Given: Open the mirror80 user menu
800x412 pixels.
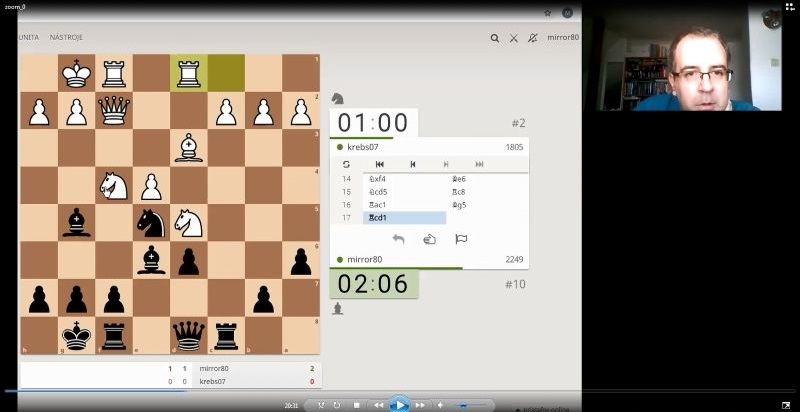Looking at the screenshot, I should coord(562,38).
